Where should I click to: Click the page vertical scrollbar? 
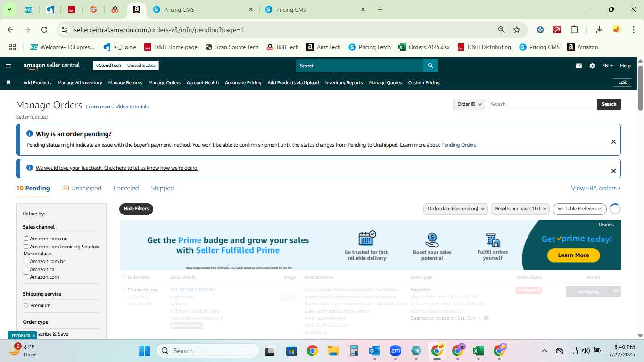tap(640, 88)
